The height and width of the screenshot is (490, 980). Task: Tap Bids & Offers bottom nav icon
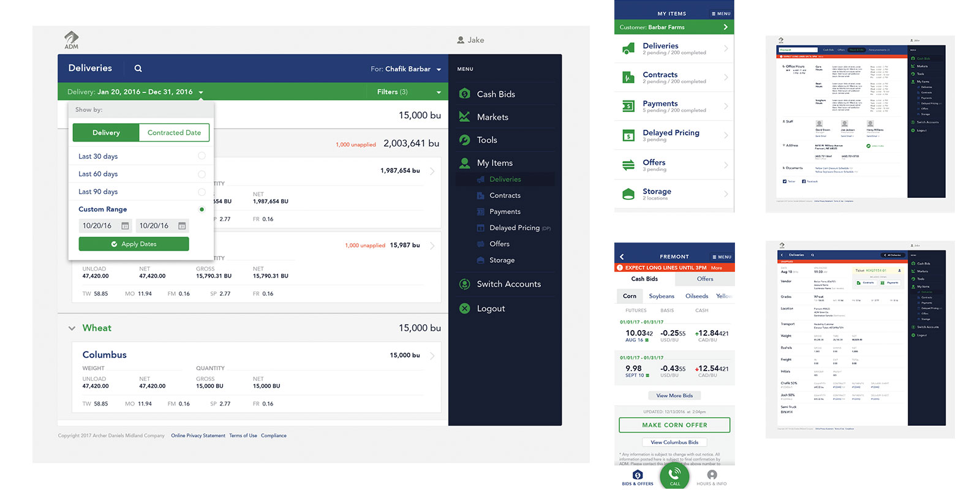click(638, 478)
